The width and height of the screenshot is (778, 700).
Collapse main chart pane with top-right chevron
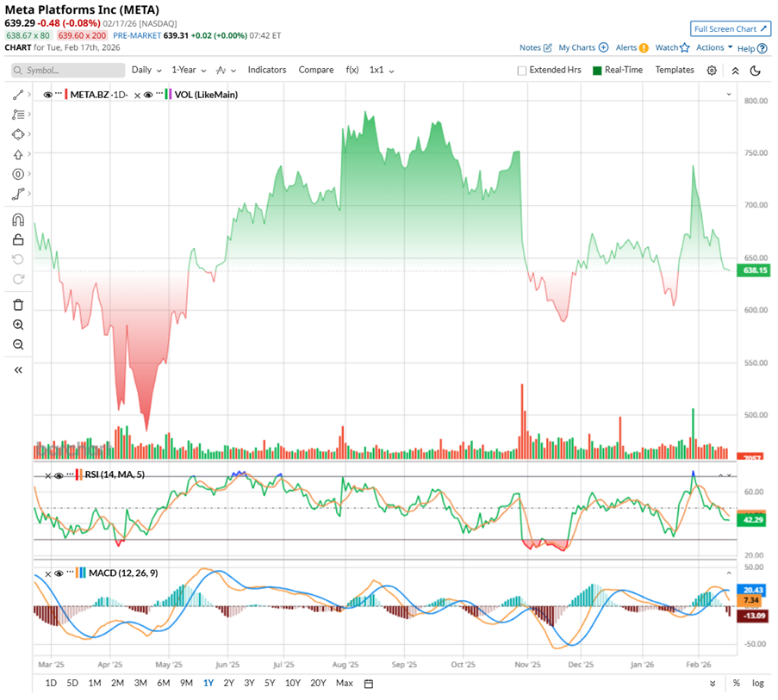point(729,94)
